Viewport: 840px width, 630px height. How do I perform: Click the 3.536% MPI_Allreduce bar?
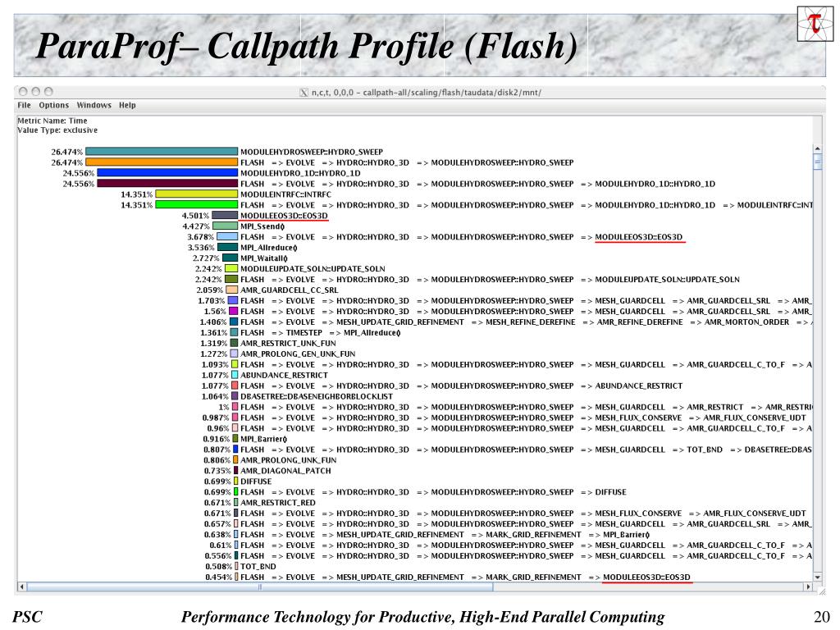tap(227, 248)
